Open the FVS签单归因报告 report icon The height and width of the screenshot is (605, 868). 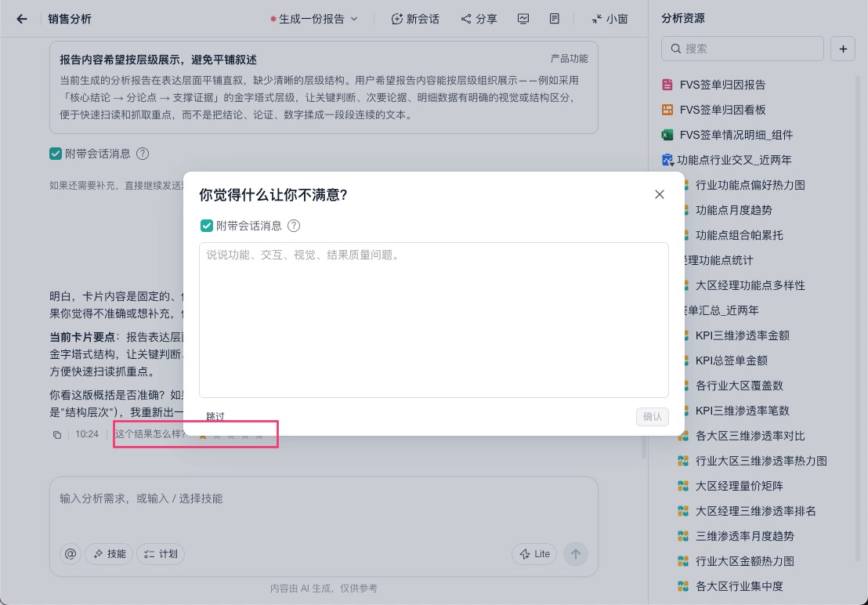click(667, 85)
